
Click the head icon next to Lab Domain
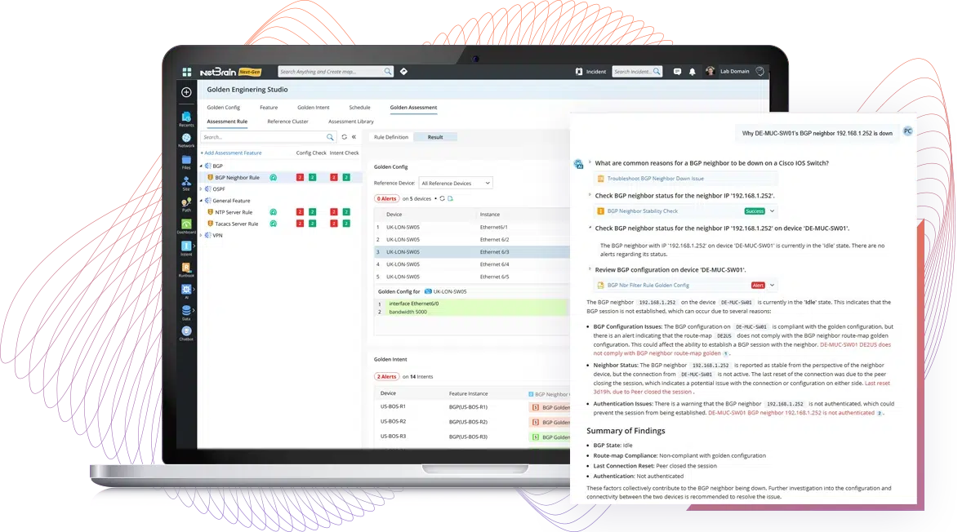click(759, 72)
